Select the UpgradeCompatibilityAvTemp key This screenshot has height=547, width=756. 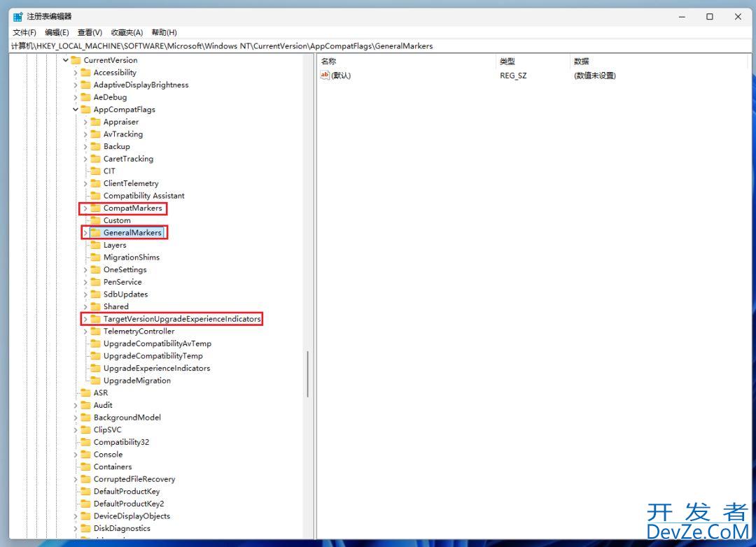(157, 343)
